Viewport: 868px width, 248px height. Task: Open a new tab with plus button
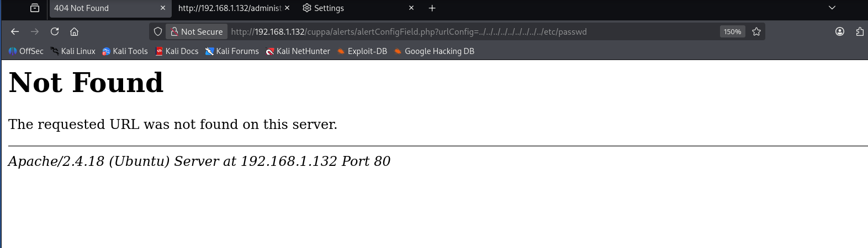(432, 8)
